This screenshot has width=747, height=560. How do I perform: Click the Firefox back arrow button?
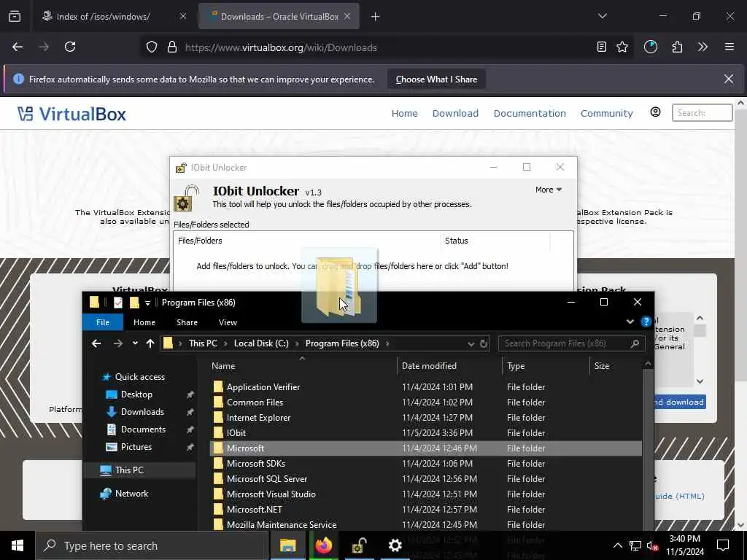click(x=18, y=47)
